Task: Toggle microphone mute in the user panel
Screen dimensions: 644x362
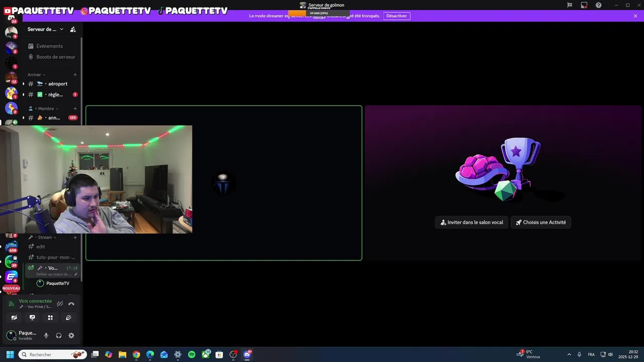Action: [x=46, y=336]
